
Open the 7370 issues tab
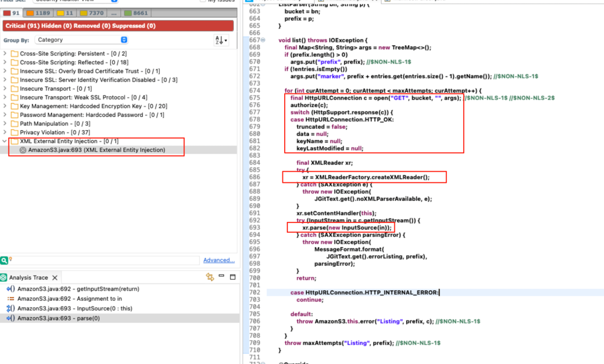coord(92,13)
